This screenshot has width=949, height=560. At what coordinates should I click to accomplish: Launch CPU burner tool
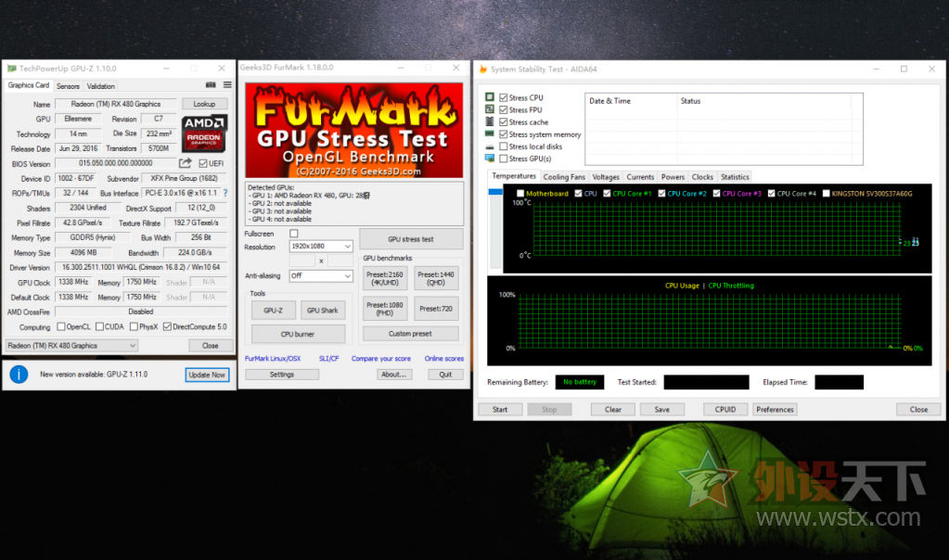tap(298, 334)
